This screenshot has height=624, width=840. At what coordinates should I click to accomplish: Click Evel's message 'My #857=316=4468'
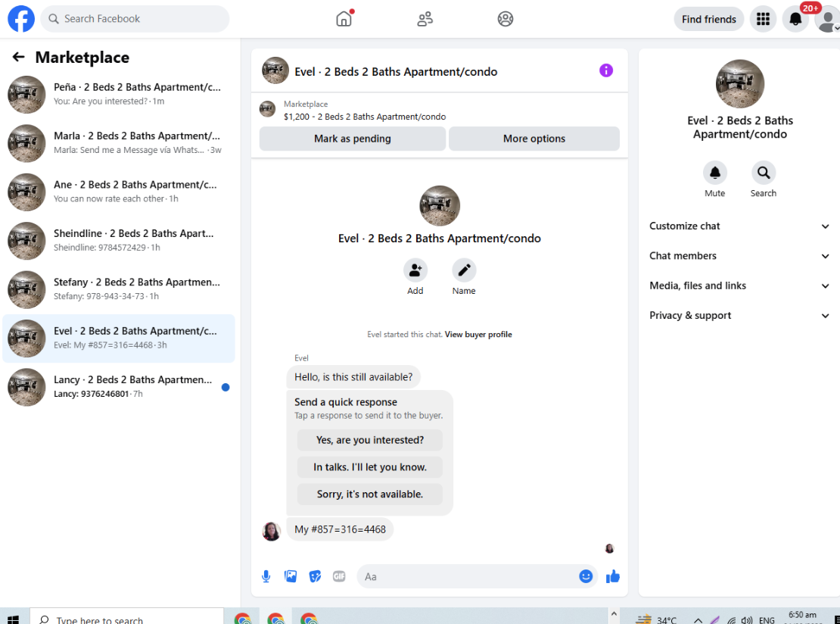(x=340, y=529)
